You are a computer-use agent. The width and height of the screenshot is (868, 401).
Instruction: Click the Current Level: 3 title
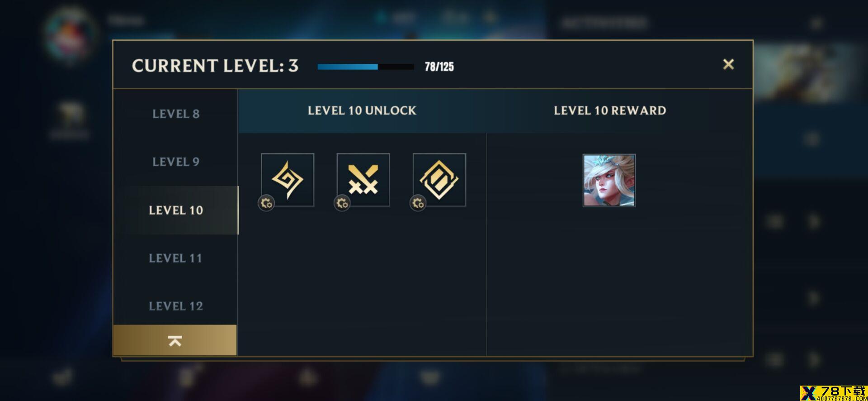click(x=215, y=66)
